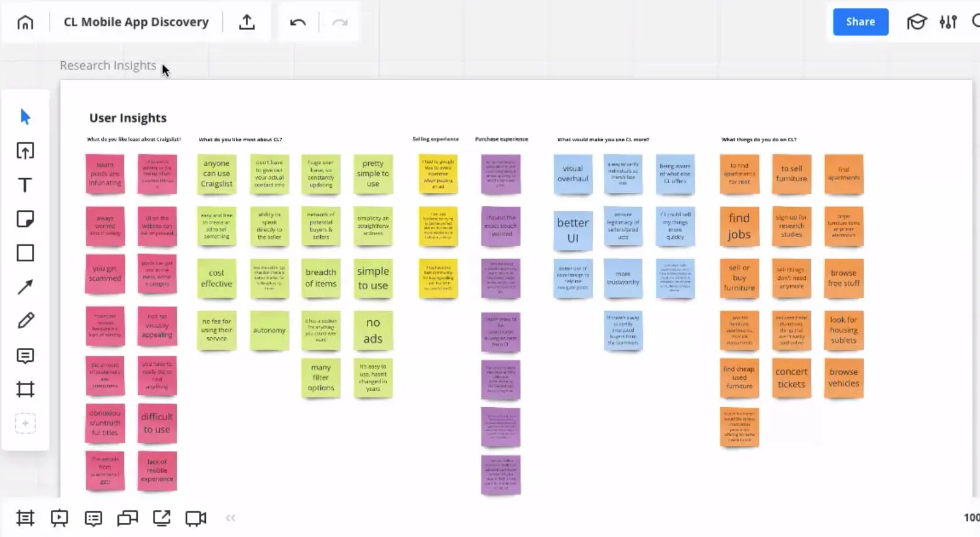Select the 'more trustworthy' blue sticky
980x537 pixels.
[x=623, y=279]
